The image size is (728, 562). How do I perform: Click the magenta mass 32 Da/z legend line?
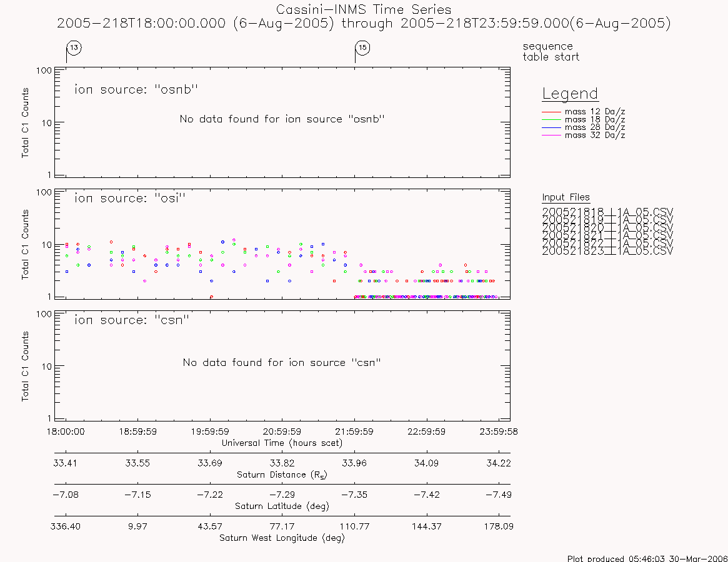[x=552, y=135]
